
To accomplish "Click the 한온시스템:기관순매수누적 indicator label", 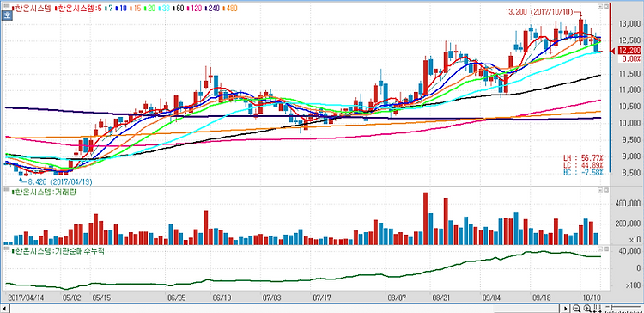I will [58, 250].
